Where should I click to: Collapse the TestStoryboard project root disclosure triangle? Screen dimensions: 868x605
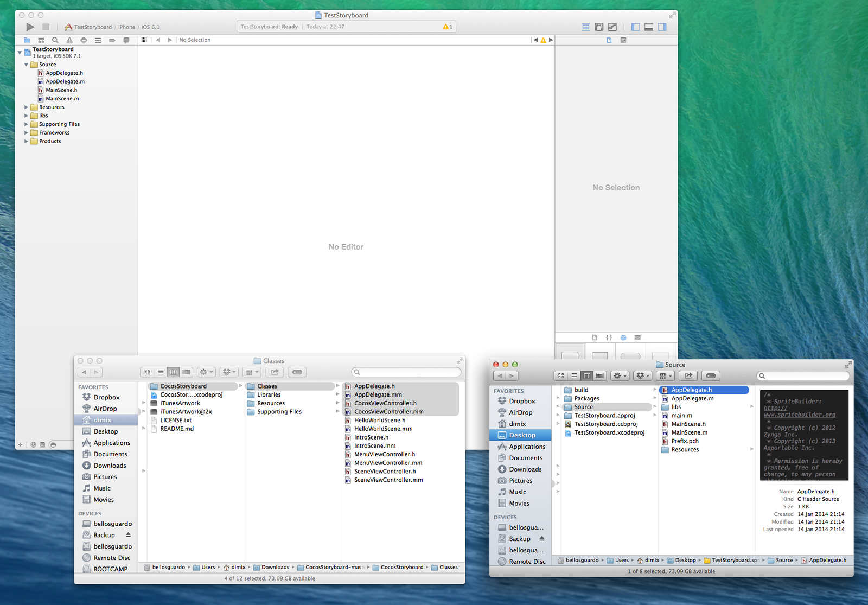pyautogui.click(x=20, y=53)
